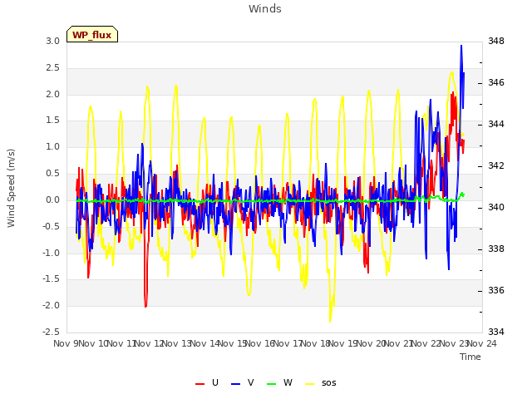Viewport: 532px width, 399px height.
Task: Click the Wind Speed (m/s) axis label
Action: (x=11, y=188)
